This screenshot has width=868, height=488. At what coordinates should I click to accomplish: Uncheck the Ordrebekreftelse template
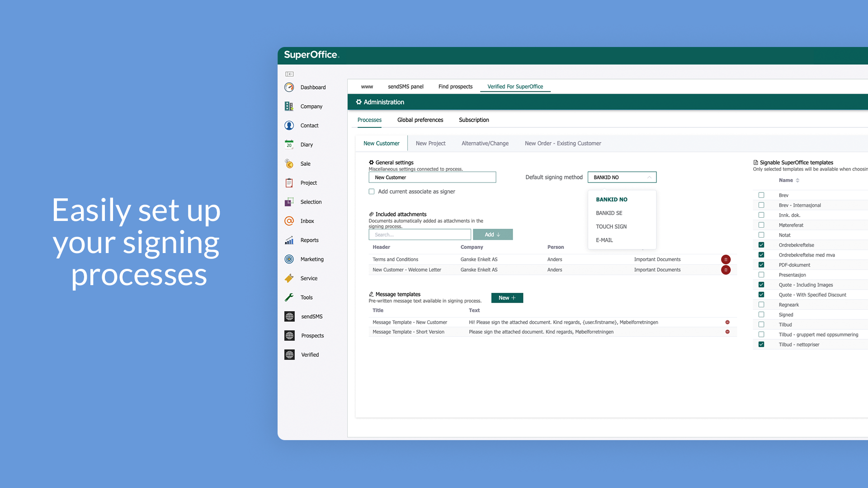(761, 245)
